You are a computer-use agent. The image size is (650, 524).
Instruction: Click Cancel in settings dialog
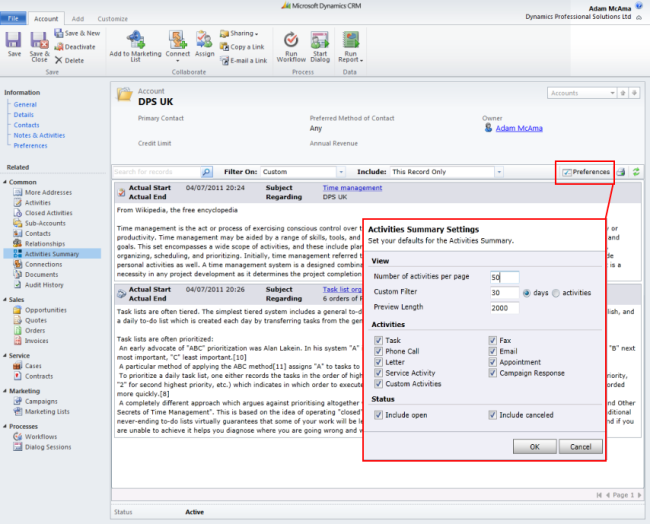pyautogui.click(x=580, y=447)
